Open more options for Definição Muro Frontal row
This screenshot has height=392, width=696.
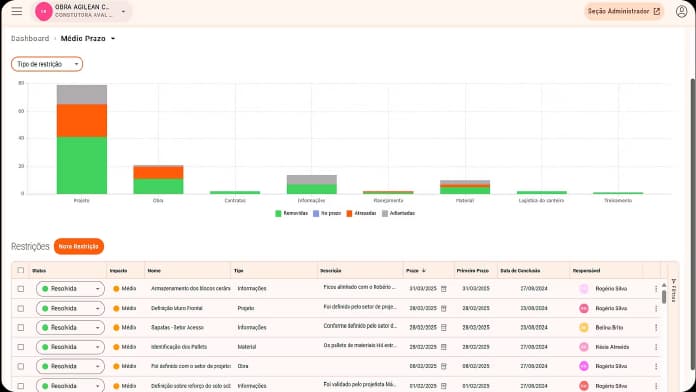coord(656,308)
